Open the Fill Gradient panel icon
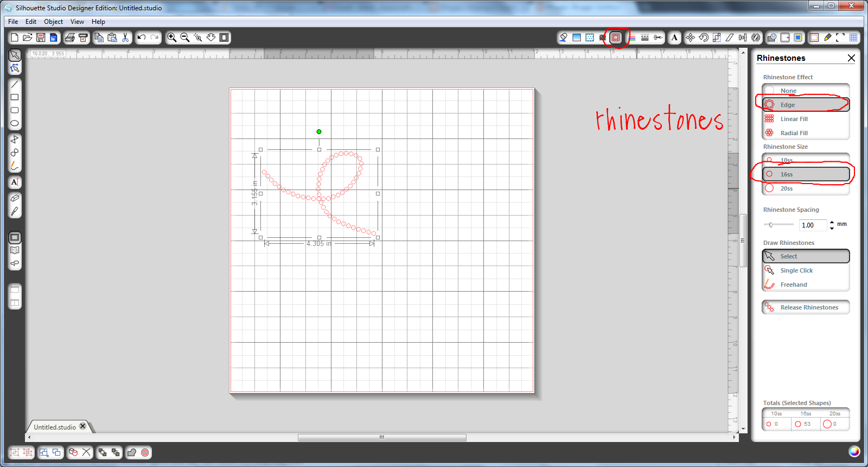The height and width of the screenshot is (467, 868). coord(577,37)
